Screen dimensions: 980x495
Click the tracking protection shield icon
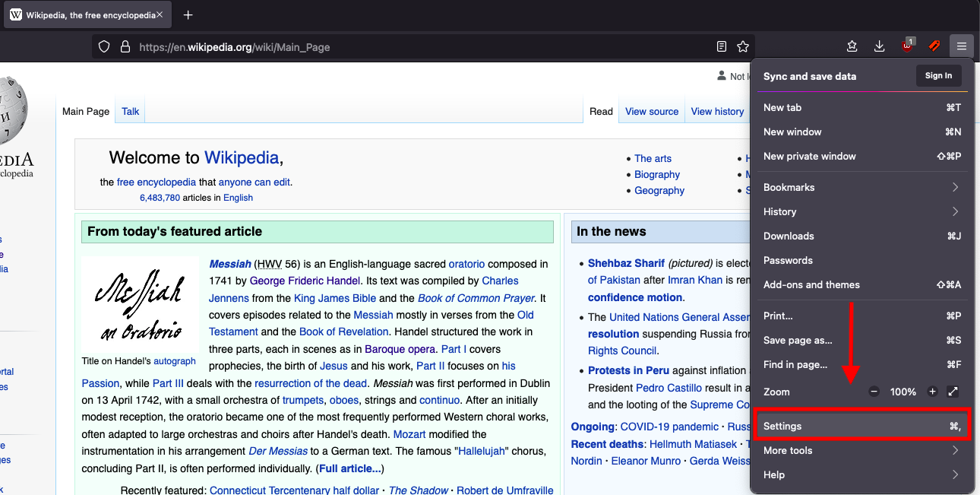tap(105, 46)
